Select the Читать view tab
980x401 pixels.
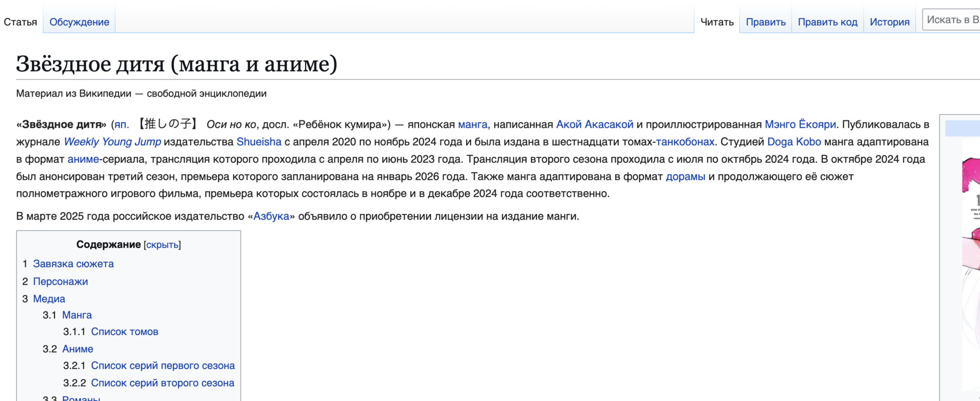[717, 22]
